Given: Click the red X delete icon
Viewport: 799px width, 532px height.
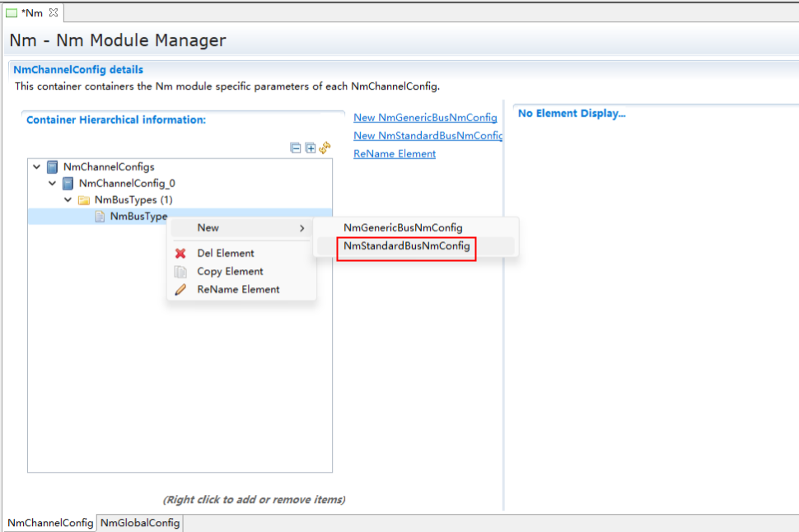Looking at the screenshot, I should 180,254.
